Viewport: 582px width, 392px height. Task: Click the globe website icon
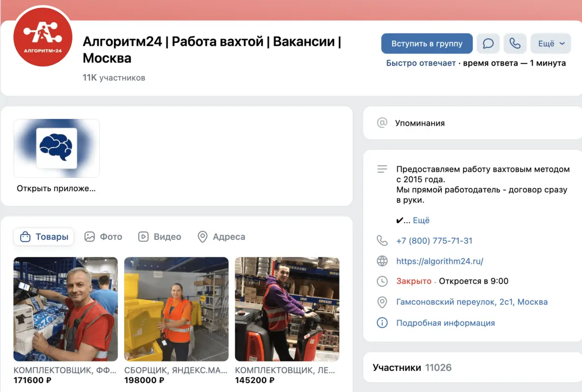[x=382, y=261]
